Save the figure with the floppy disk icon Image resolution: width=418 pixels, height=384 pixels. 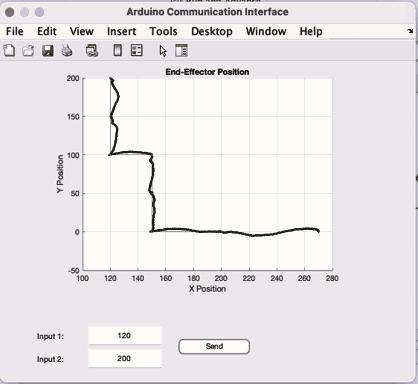(48, 51)
